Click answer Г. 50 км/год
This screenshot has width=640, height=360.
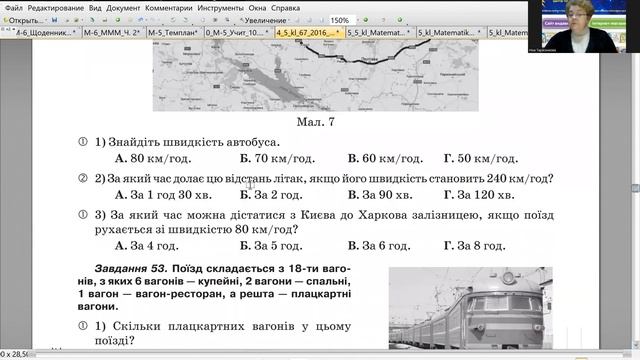click(x=481, y=158)
